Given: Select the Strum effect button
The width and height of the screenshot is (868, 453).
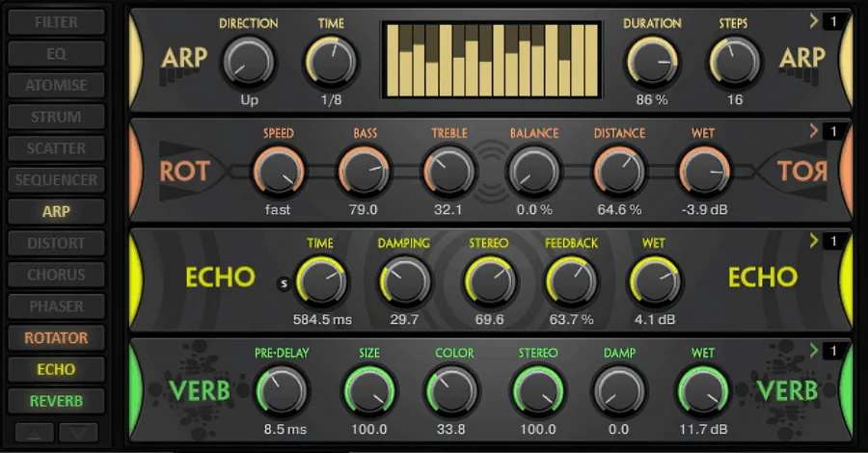Looking at the screenshot, I should pos(57,118).
